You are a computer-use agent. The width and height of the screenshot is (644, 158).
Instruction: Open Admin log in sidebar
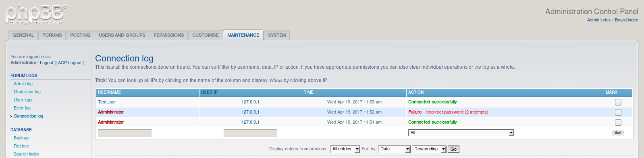click(x=23, y=84)
